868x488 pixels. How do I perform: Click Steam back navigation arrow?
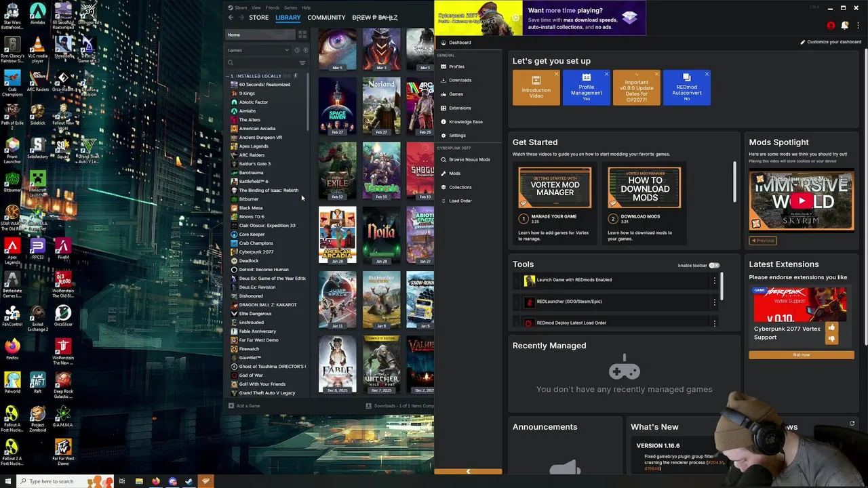pyautogui.click(x=231, y=18)
